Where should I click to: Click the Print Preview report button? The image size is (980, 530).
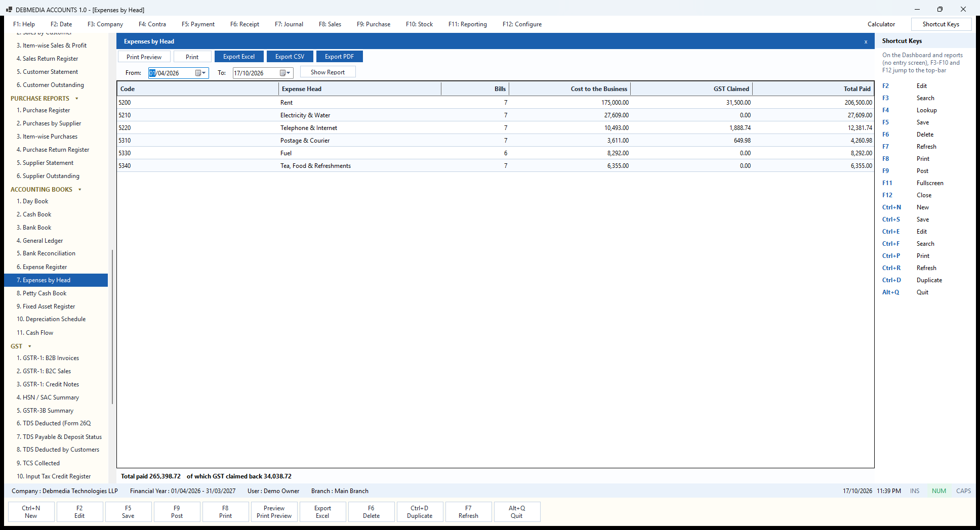pos(144,57)
